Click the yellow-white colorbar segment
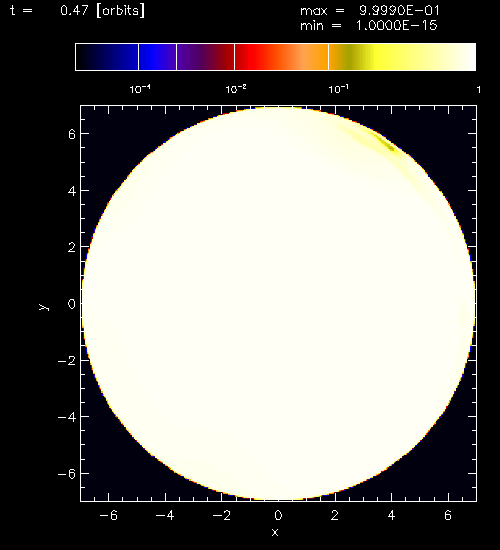 [402, 57]
